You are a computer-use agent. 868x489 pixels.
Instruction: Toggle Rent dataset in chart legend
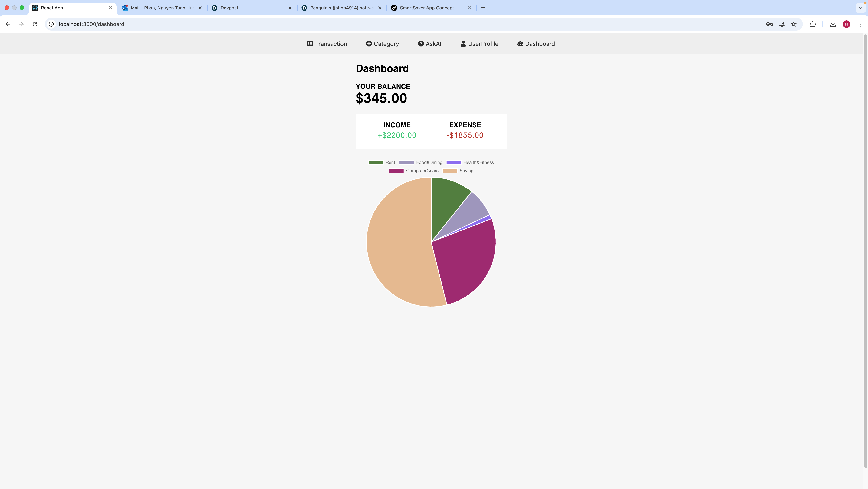[390, 163]
